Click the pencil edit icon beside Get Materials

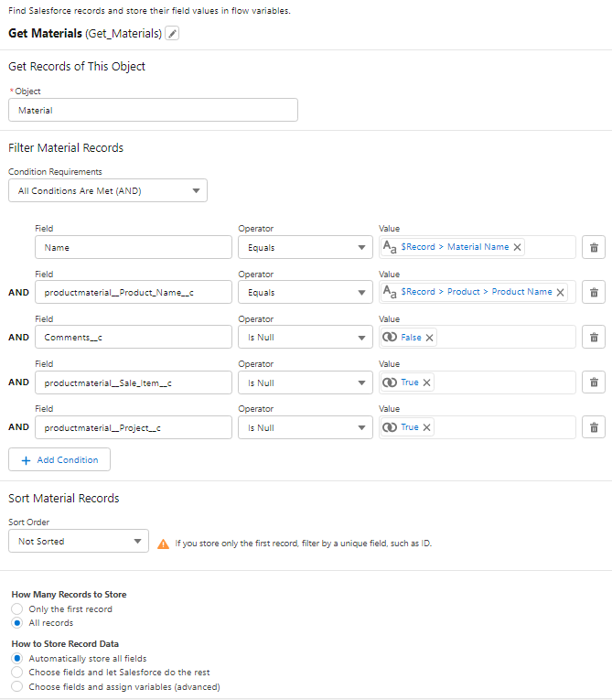point(173,34)
